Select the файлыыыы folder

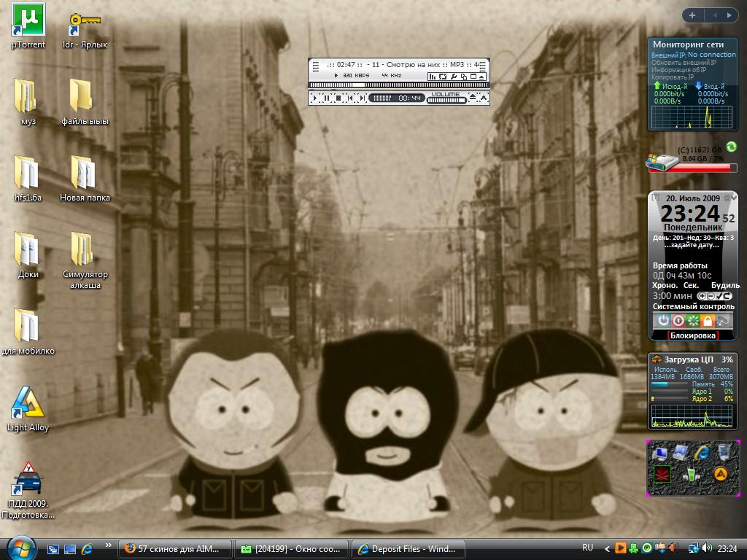click(x=85, y=102)
